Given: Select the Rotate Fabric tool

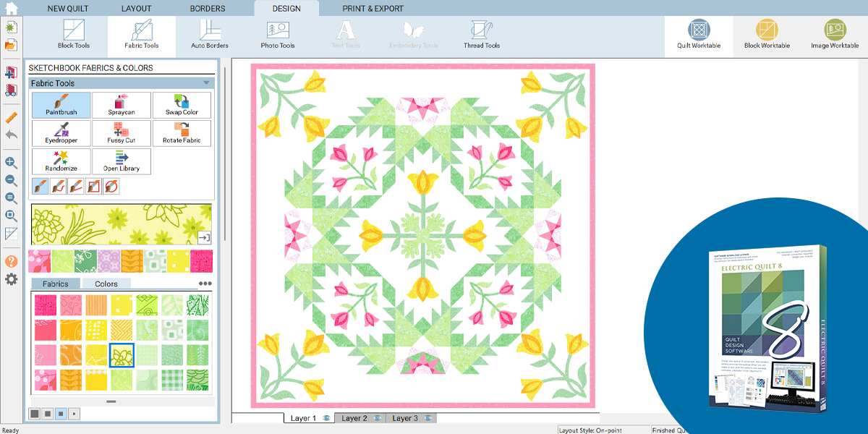Looking at the screenshot, I should pyautogui.click(x=182, y=133).
